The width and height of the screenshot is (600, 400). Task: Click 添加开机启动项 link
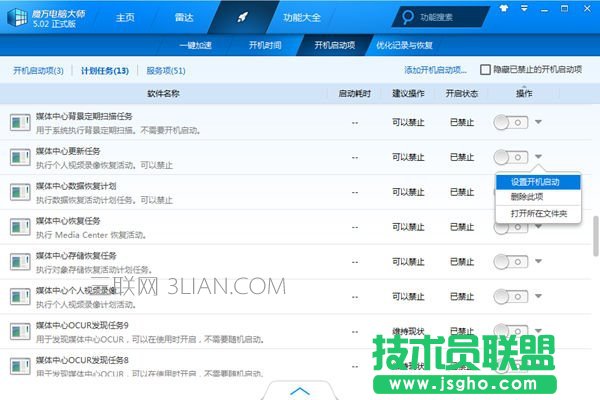435,70
